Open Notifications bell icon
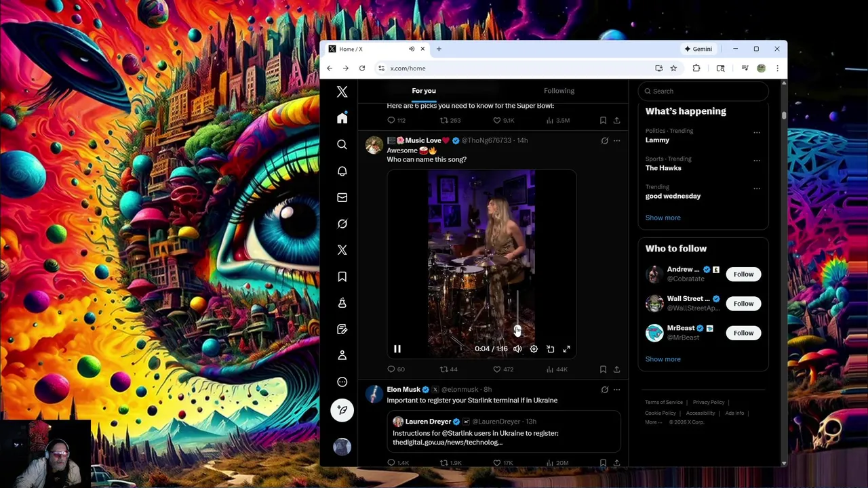The width and height of the screenshot is (868, 488). coord(342,171)
